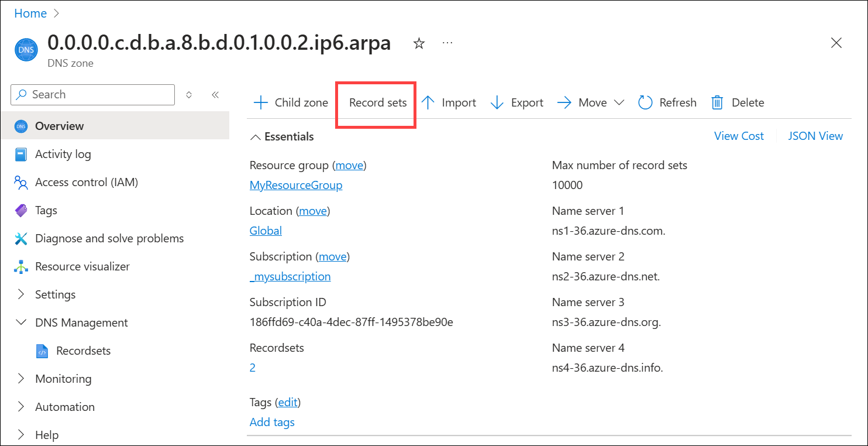Open JSON View link
The width and height of the screenshot is (868, 446).
click(815, 136)
